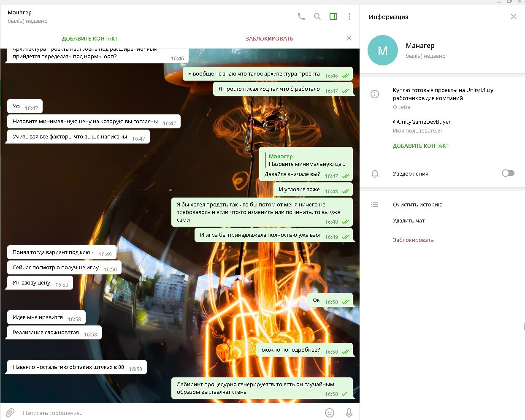The width and height of the screenshot is (525, 420).
Task: Click message starting 'Я бы хотел продать так'
Action: click(x=262, y=212)
